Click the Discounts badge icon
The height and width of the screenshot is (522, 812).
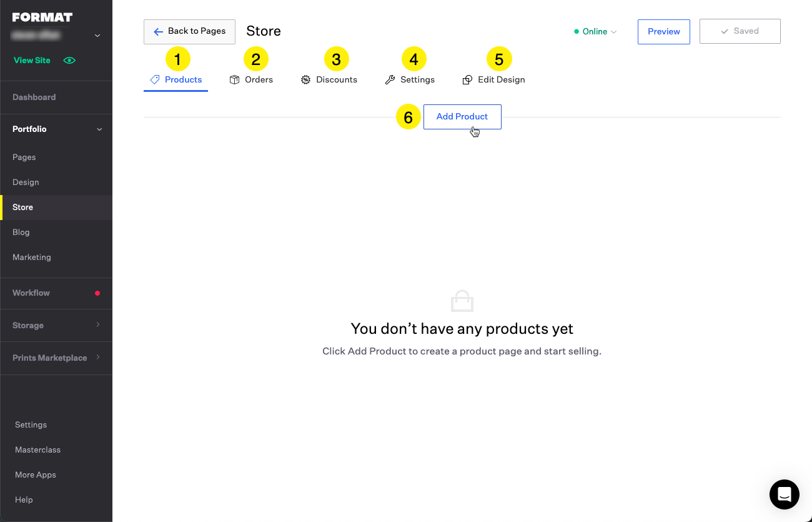coord(305,80)
